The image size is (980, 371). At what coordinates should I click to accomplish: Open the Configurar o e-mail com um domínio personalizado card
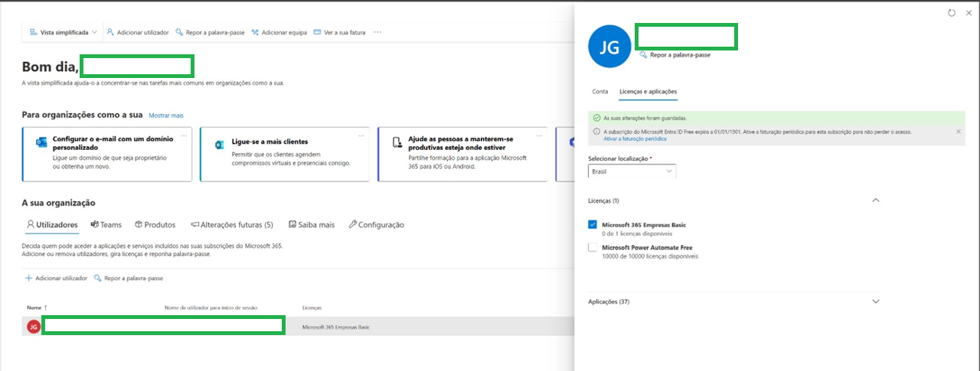pyautogui.click(x=107, y=155)
